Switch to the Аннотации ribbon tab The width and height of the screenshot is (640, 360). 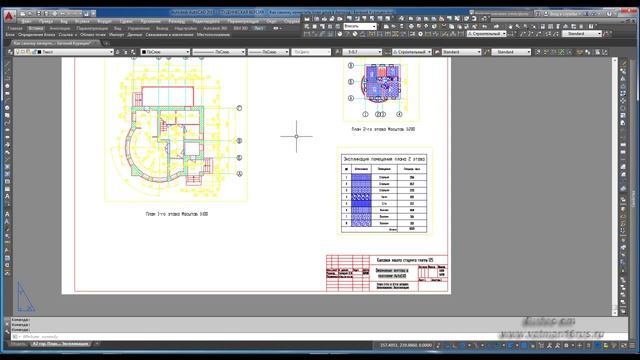coord(60,28)
